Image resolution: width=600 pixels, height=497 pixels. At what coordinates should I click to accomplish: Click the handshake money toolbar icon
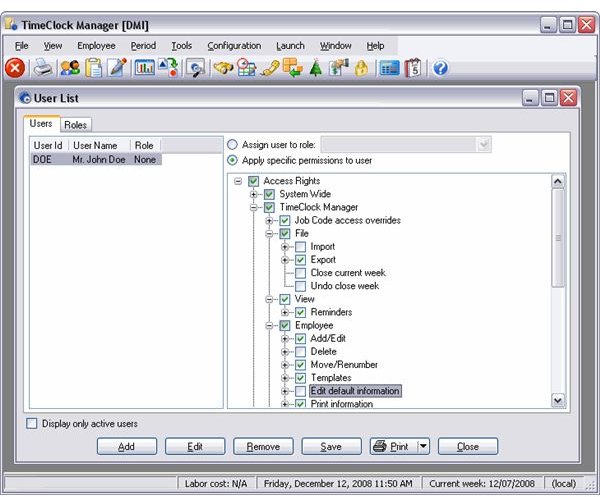pyautogui.click(x=339, y=68)
